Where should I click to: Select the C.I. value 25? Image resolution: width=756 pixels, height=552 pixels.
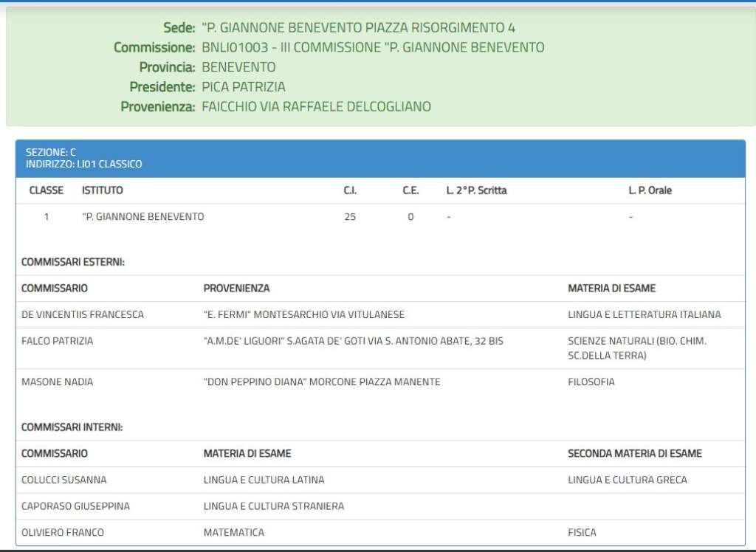pyautogui.click(x=350, y=217)
